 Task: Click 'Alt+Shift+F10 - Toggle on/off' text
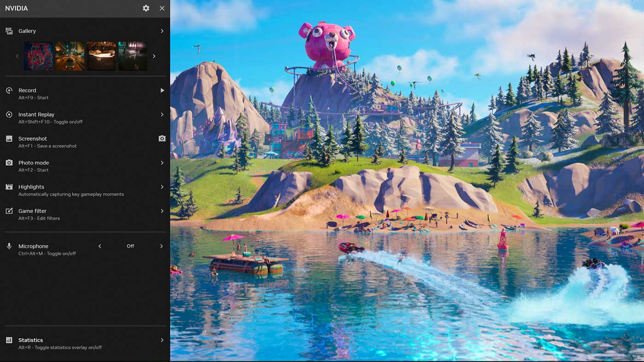point(51,122)
